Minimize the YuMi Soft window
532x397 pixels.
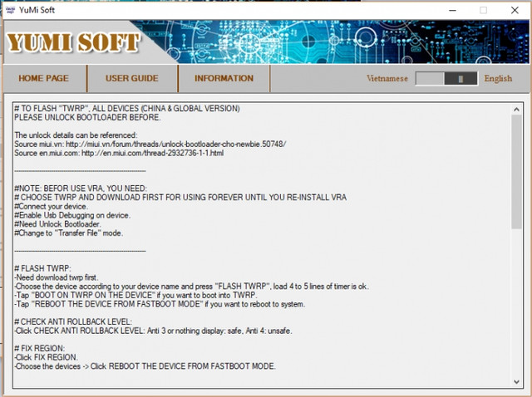tap(452, 10)
